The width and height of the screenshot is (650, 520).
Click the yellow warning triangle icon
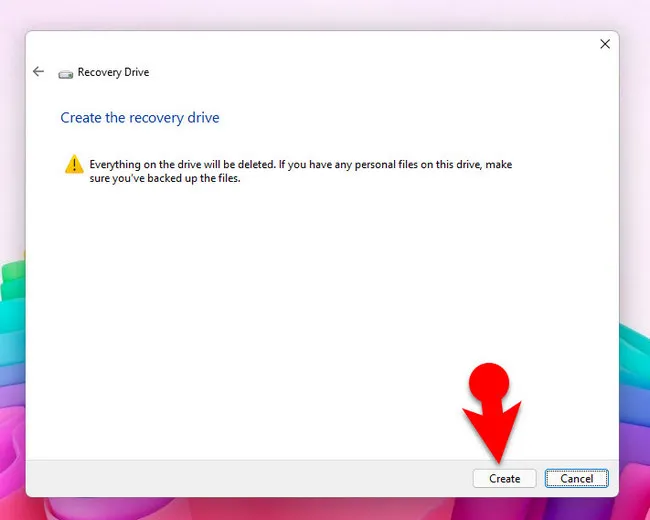click(74, 165)
